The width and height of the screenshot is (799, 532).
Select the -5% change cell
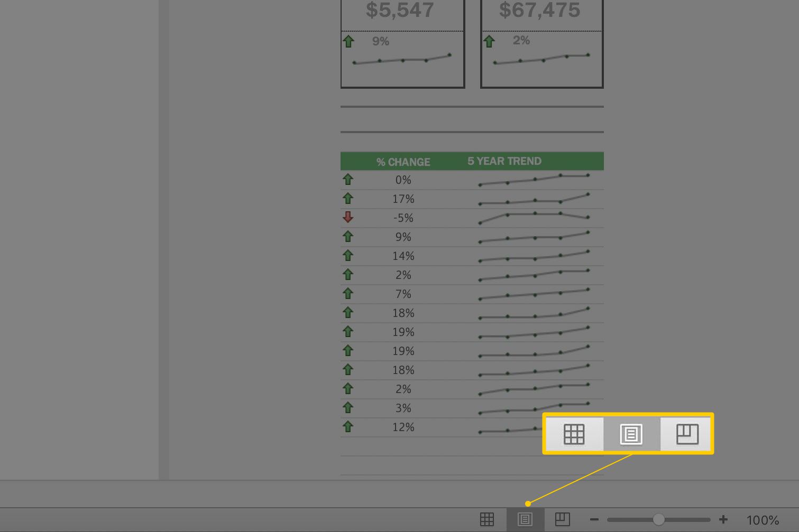pos(403,218)
